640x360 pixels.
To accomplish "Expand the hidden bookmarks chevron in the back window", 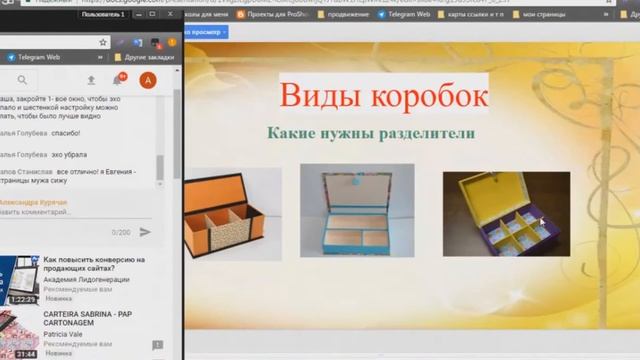I will pyautogui.click(x=606, y=14).
